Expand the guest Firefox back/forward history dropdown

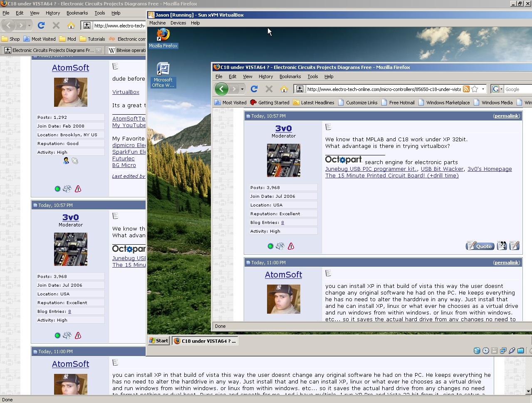(242, 89)
